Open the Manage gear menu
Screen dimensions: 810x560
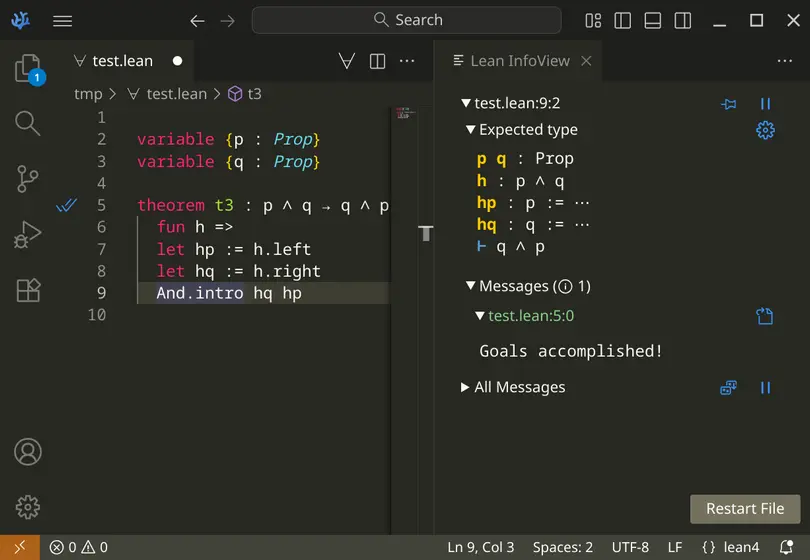[28, 507]
